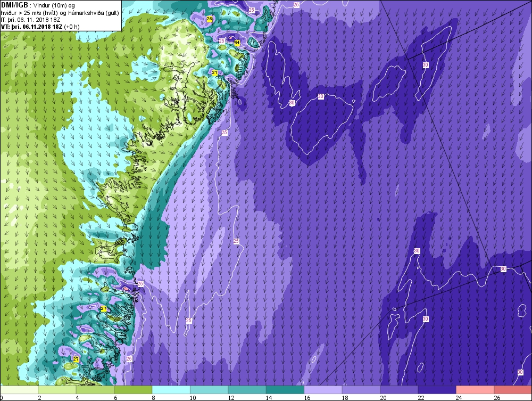Click the legend scale value 18
The width and height of the screenshot is (532, 401).
point(345,398)
